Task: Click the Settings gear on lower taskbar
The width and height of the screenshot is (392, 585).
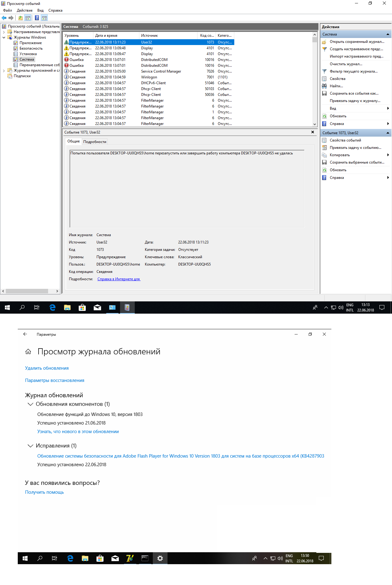Action: click(x=160, y=558)
